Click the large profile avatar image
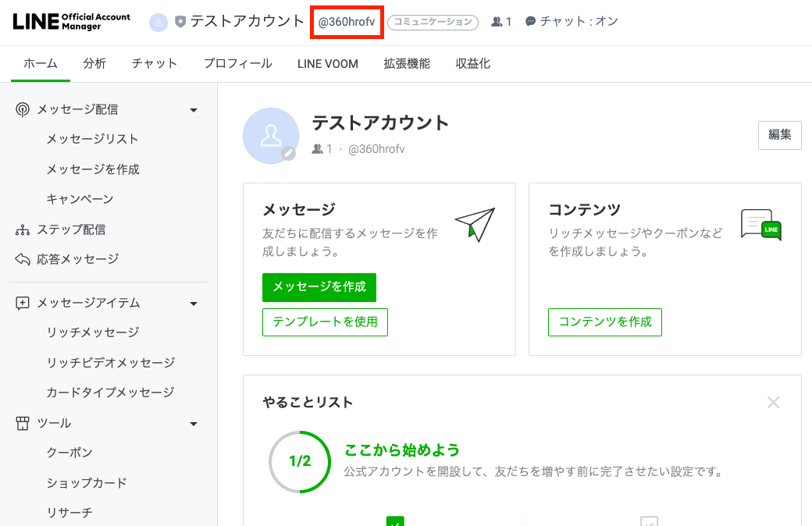Viewport: 812px width, 526px height. coord(271,136)
